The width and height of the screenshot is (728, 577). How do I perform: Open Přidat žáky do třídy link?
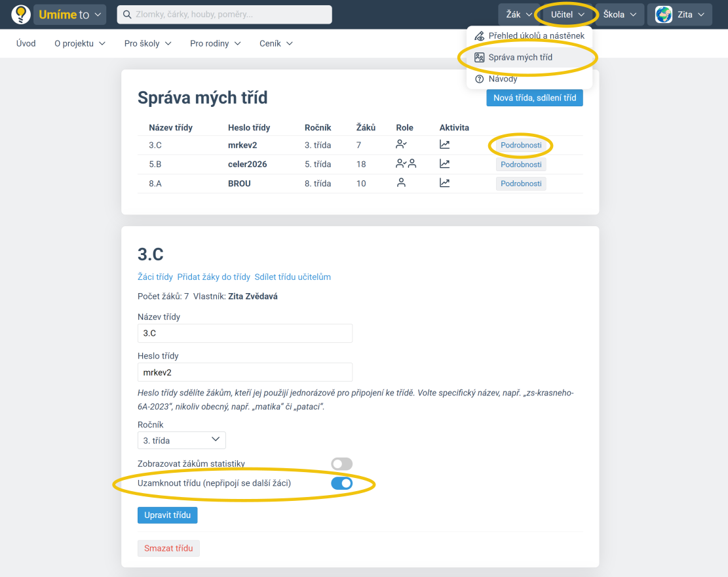coord(214,277)
